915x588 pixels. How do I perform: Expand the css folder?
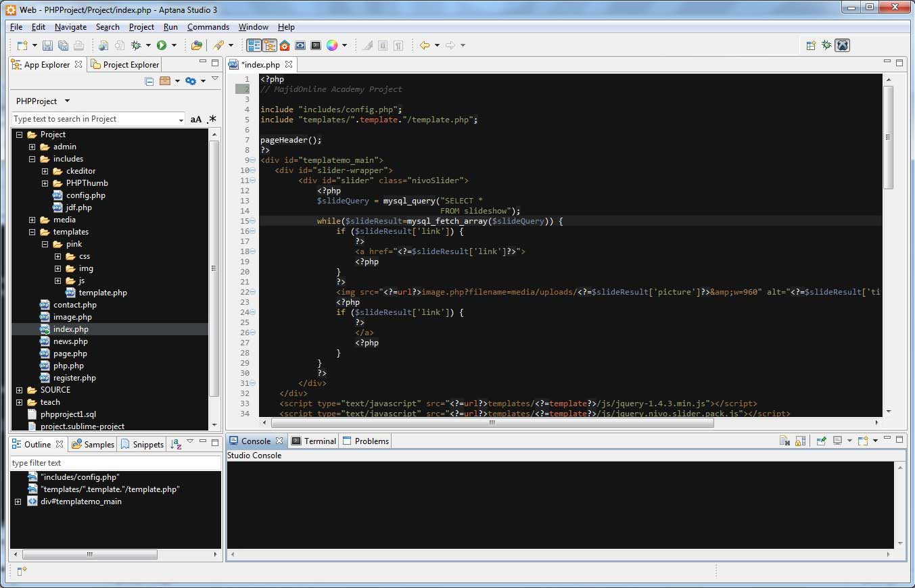[x=57, y=256]
